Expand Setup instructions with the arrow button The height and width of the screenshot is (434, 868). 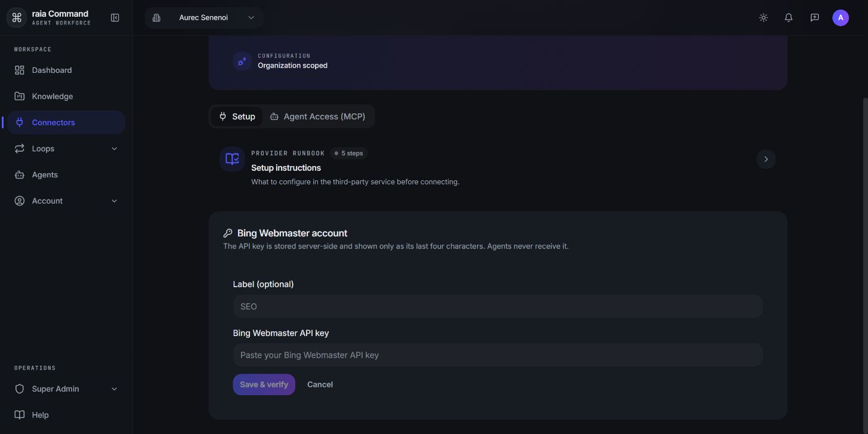pyautogui.click(x=766, y=159)
